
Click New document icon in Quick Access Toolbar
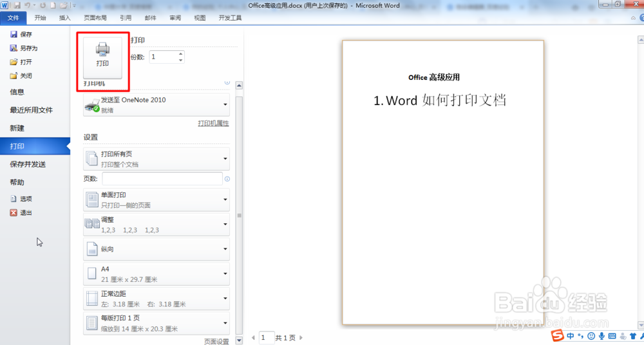(x=53, y=5)
